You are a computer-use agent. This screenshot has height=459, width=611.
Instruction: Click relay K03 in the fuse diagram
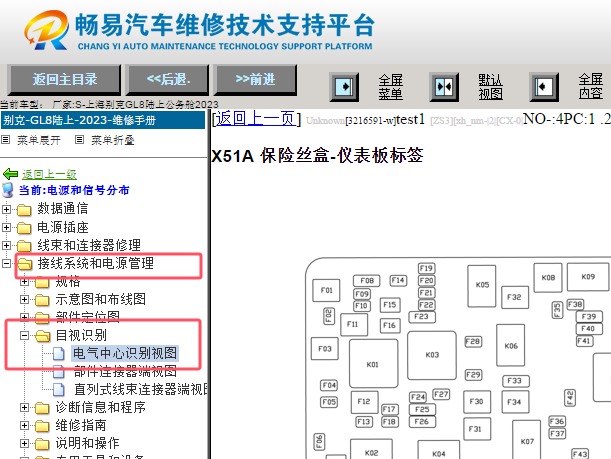pyautogui.click(x=432, y=355)
